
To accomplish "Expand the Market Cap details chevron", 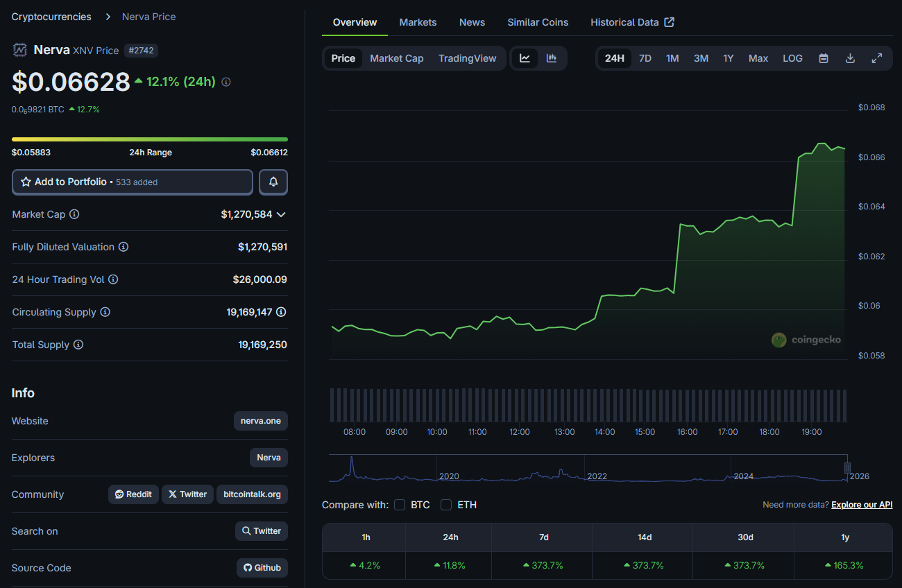I will 281,214.
